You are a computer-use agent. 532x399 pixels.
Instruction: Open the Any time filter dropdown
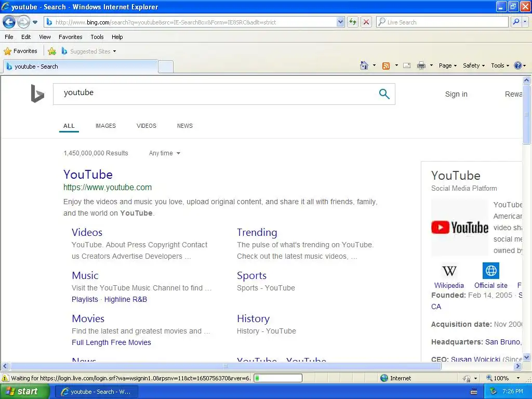coord(165,153)
